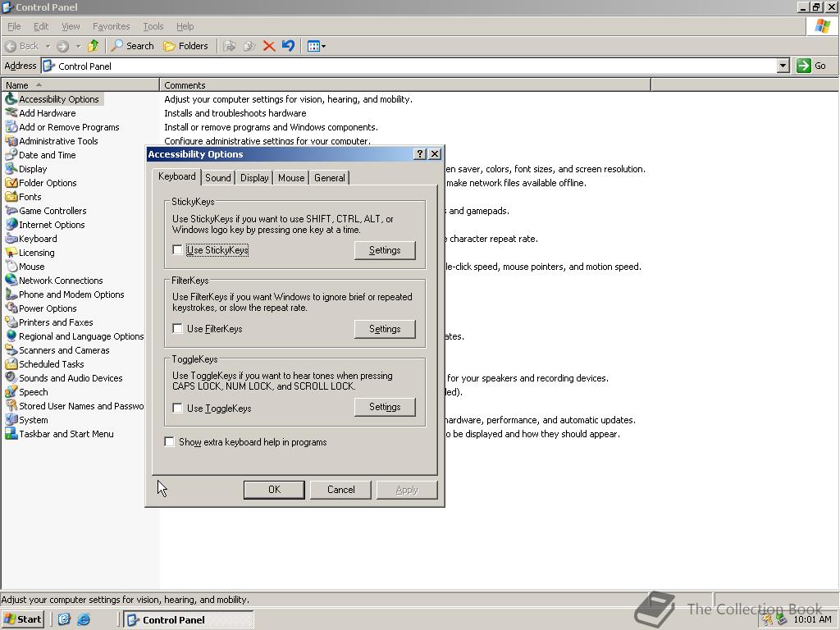
Task: Click the Control Panel taskbar button
Action: click(x=189, y=620)
